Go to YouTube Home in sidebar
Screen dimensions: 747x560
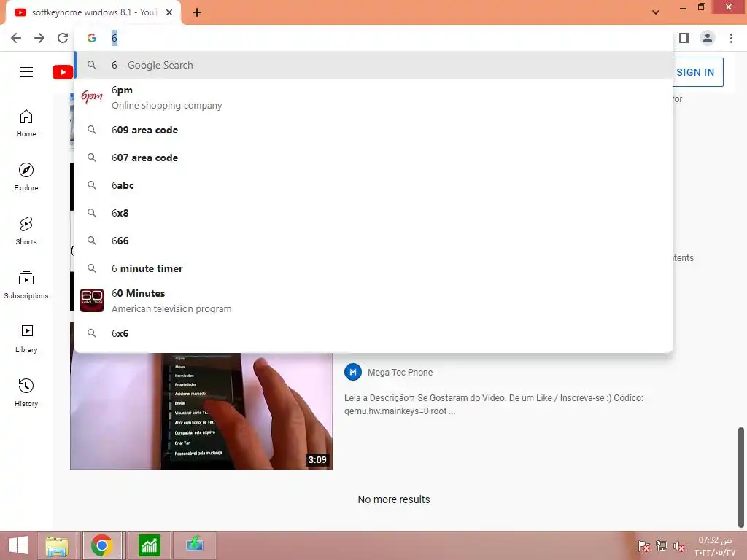click(x=26, y=123)
